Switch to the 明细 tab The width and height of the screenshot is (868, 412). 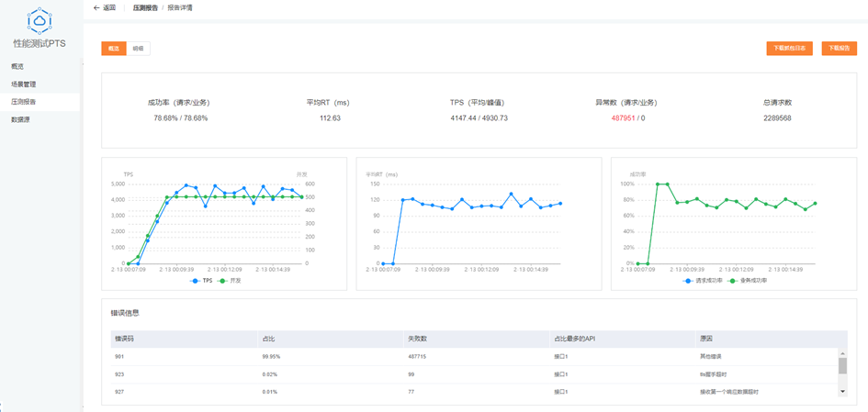tap(139, 49)
